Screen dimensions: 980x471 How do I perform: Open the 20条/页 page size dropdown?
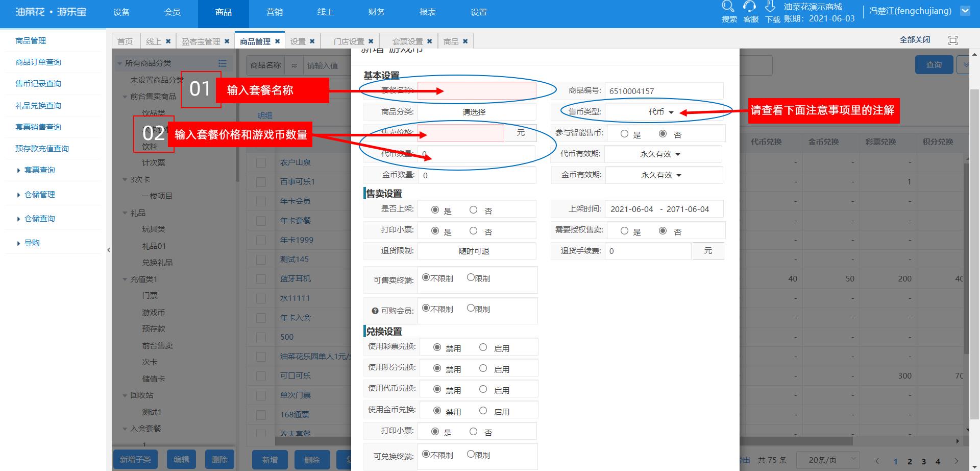(828, 460)
